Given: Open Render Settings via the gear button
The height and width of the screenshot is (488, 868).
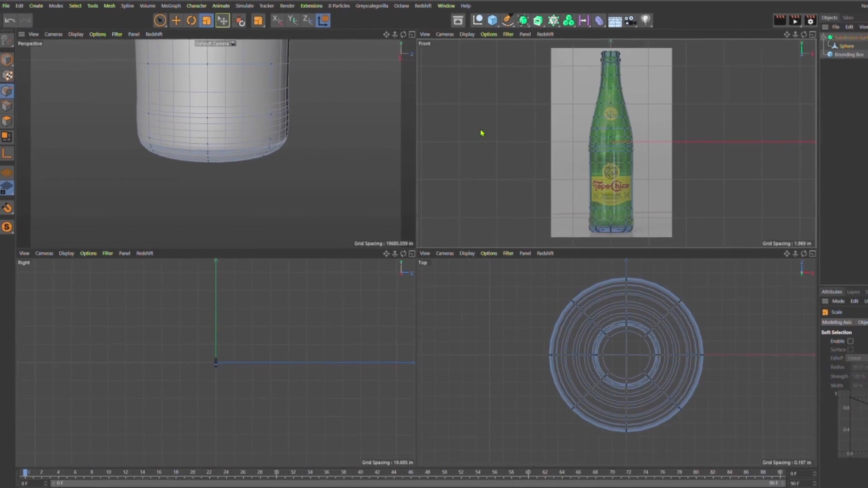Looking at the screenshot, I should (x=811, y=20).
